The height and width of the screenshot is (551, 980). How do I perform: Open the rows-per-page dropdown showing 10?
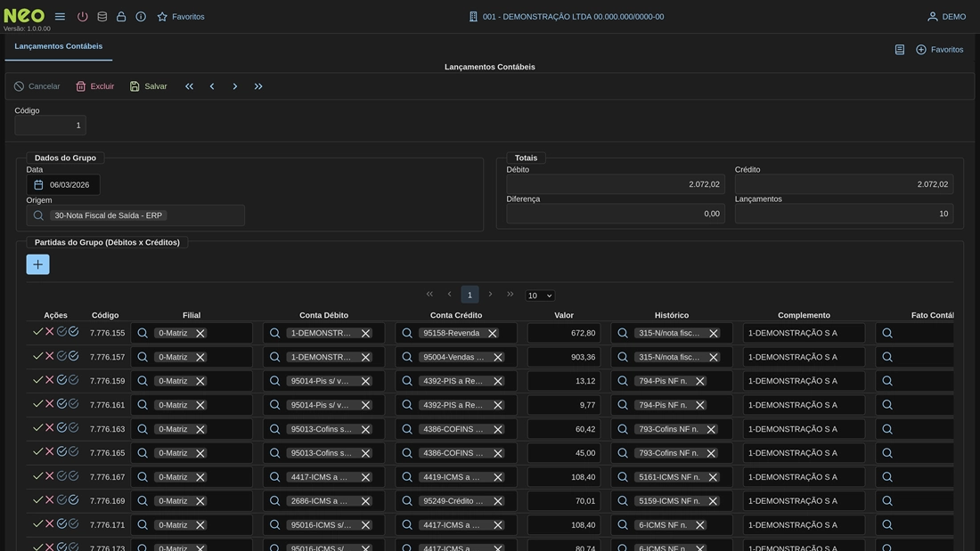[539, 296]
